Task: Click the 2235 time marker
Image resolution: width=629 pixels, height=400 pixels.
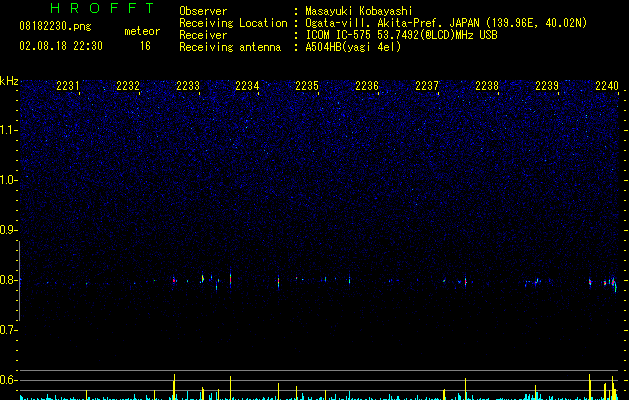Action: (307, 86)
